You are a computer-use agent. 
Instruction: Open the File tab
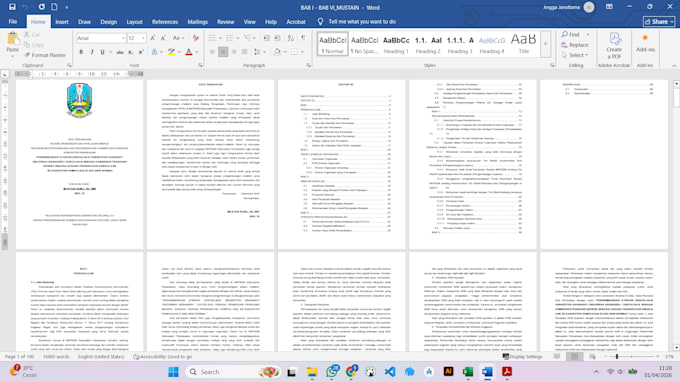[x=13, y=21]
